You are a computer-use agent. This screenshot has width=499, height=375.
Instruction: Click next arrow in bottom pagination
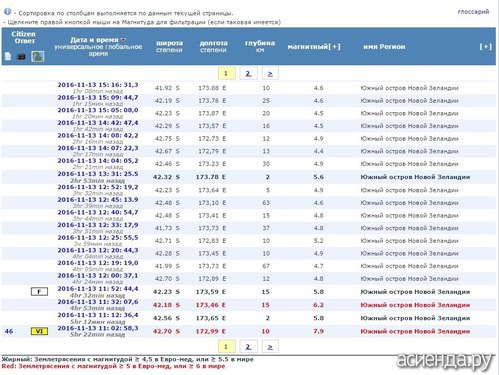click(x=270, y=347)
